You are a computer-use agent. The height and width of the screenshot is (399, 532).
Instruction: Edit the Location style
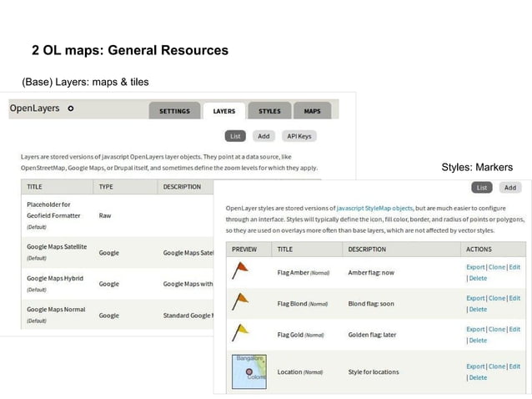[x=514, y=366]
